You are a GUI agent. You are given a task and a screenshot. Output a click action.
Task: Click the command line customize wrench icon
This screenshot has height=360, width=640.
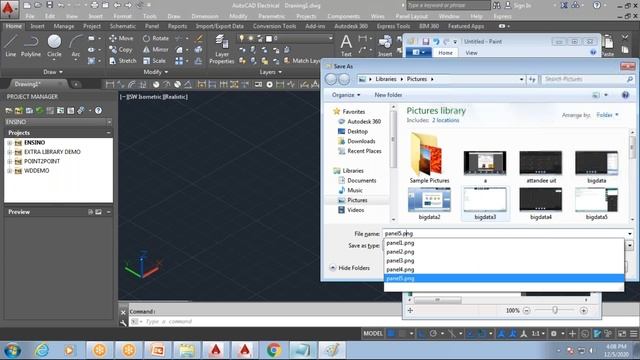(123, 322)
